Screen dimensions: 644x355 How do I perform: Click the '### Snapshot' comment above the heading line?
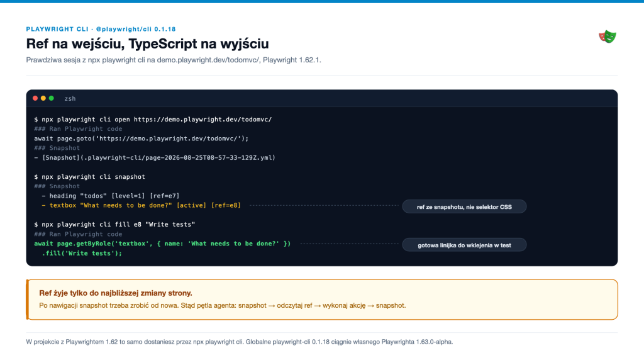57,186
